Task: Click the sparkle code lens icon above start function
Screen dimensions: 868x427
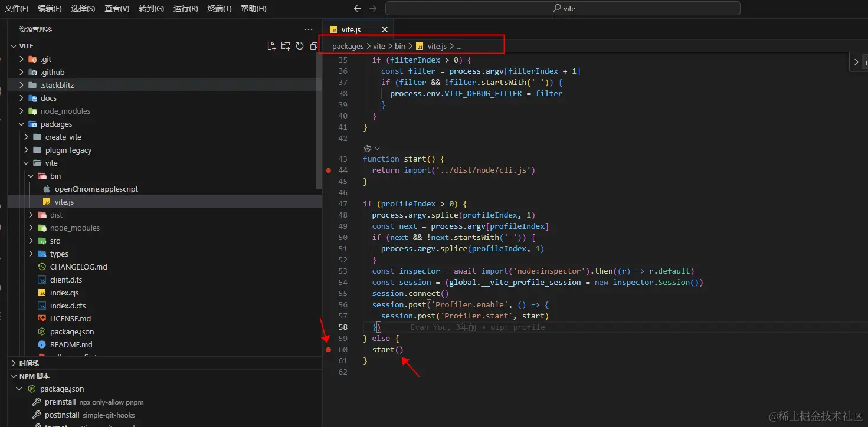Action: 368,149
